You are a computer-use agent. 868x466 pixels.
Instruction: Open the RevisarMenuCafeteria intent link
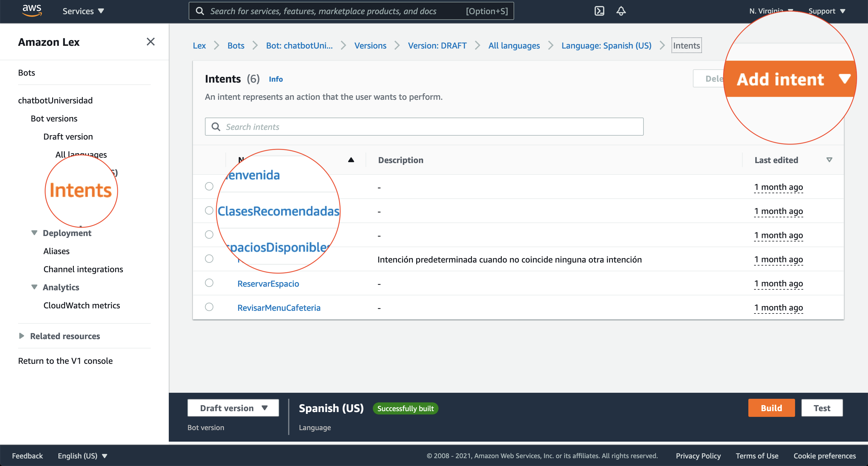279,308
